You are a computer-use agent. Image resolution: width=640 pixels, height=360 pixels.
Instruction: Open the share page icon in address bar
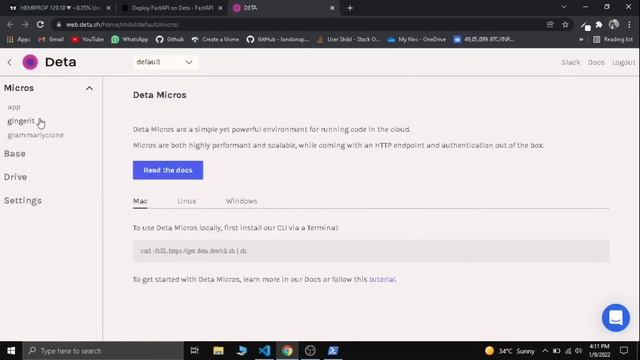tap(550, 24)
